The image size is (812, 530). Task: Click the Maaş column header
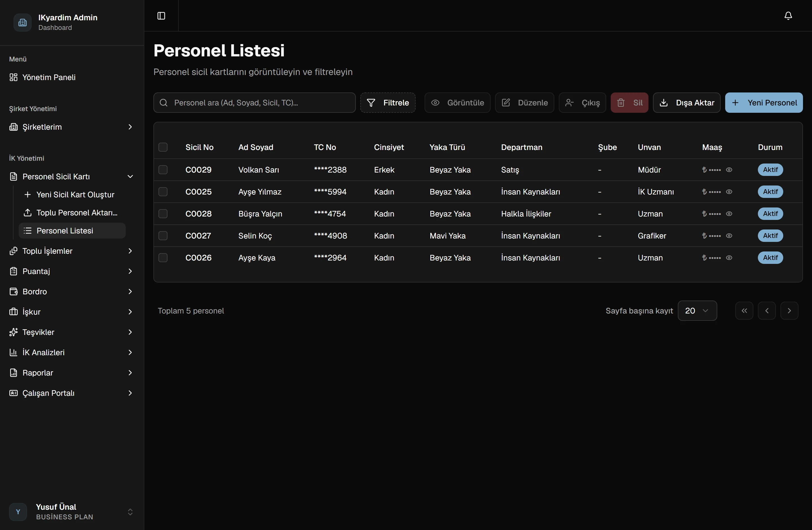(712, 147)
